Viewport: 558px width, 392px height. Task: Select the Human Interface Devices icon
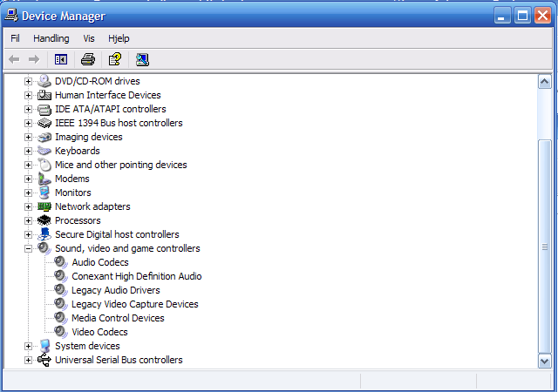click(x=44, y=95)
